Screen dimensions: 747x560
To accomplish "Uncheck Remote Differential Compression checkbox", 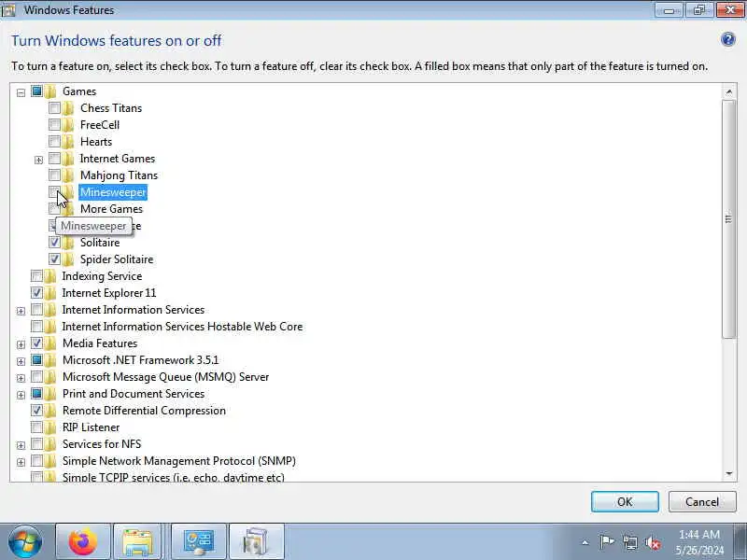I will click(36, 410).
